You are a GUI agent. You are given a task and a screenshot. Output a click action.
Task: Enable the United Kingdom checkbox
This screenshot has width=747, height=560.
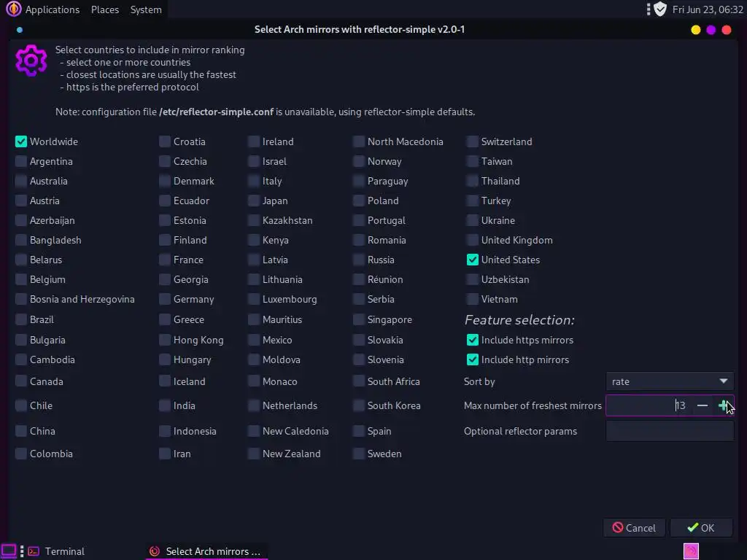tap(472, 240)
